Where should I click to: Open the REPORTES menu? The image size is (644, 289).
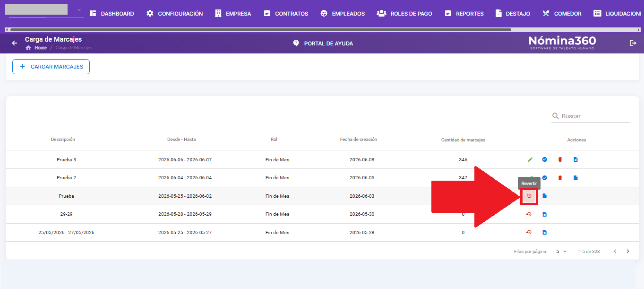(464, 14)
